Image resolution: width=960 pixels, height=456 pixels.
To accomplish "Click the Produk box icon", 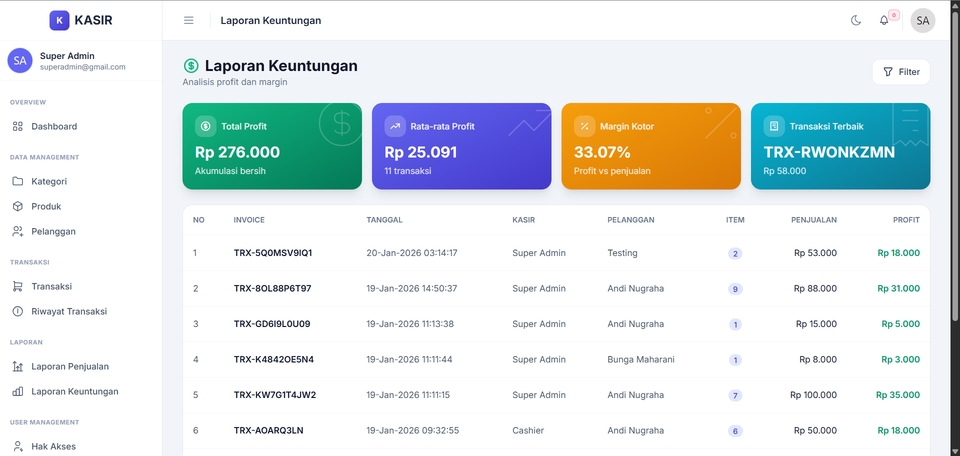I will pos(18,206).
